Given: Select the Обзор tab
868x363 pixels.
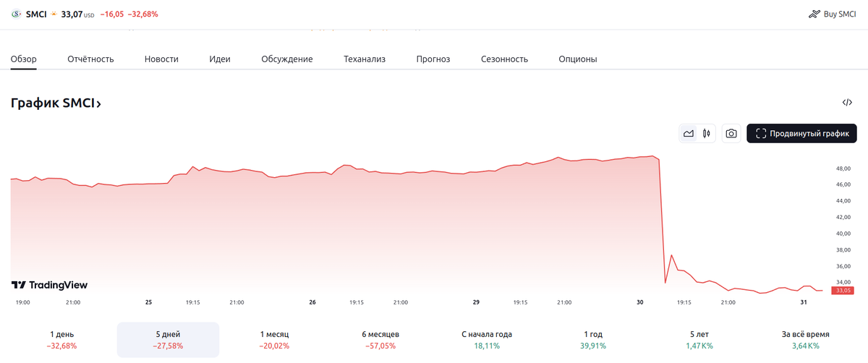Looking at the screenshot, I should point(23,59).
